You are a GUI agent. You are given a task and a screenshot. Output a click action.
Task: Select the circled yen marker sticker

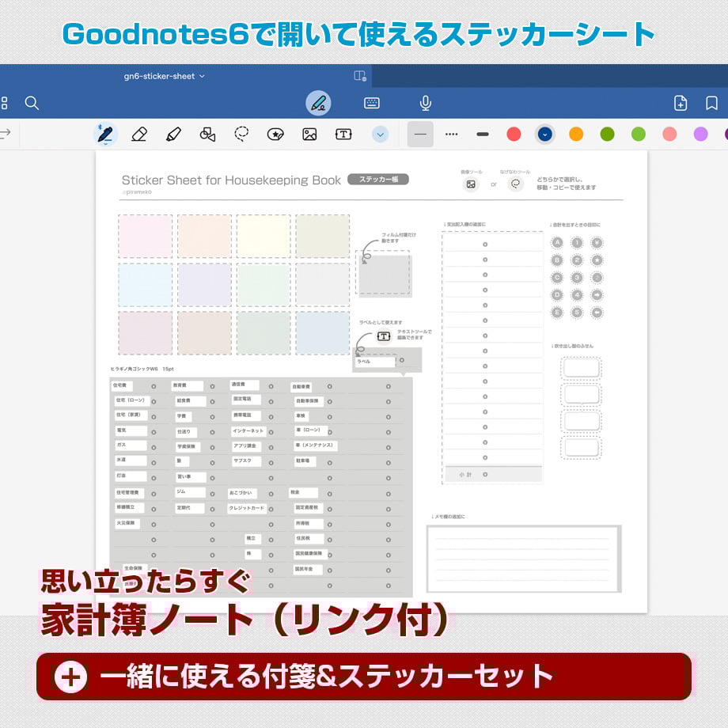pyautogui.click(x=597, y=242)
